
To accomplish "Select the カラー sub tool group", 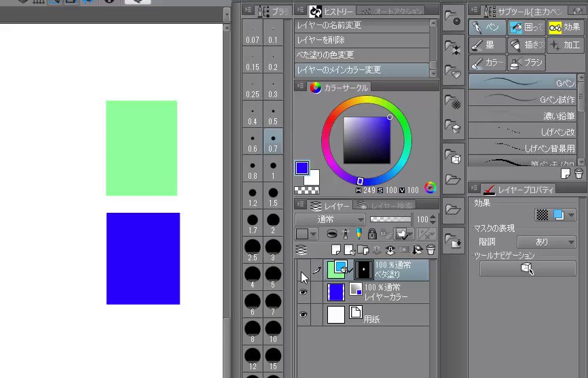I will pyautogui.click(x=488, y=63).
